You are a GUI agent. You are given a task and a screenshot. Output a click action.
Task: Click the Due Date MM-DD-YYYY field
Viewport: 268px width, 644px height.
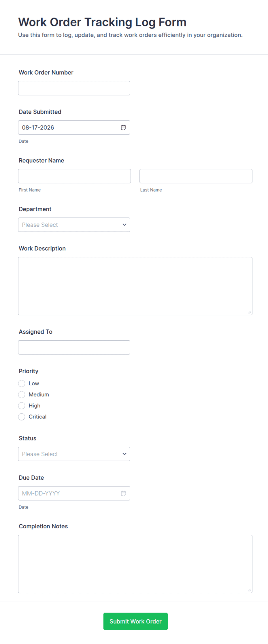tap(74, 493)
